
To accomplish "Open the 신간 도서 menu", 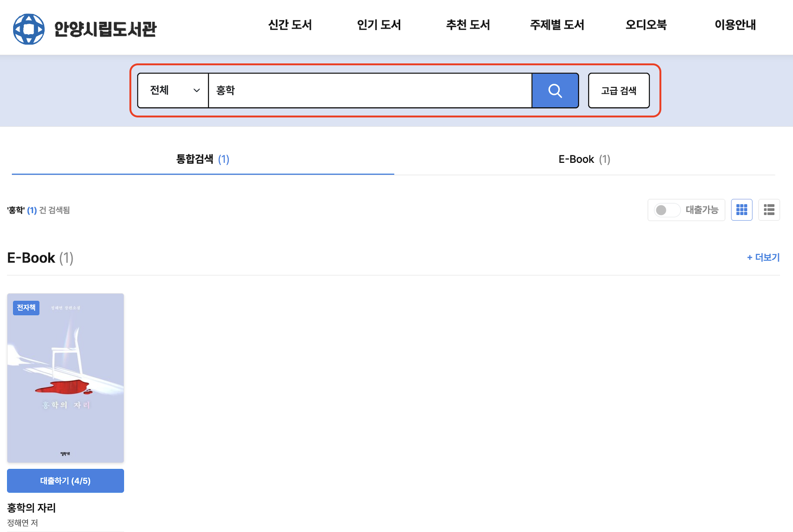I will pyautogui.click(x=290, y=25).
